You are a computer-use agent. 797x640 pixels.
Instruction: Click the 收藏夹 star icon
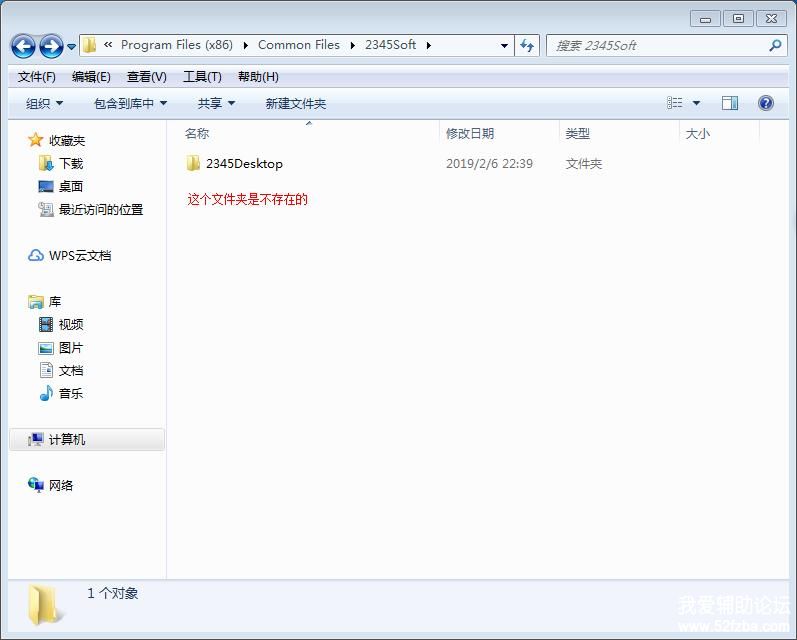click(x=36, y=140)
